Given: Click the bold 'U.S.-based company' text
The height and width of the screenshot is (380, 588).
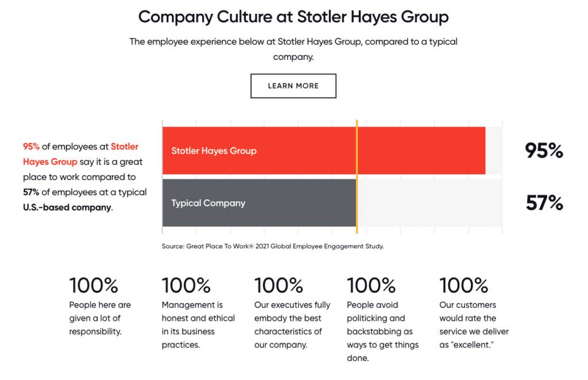Looking at the screenshot, I should point(67,208).
